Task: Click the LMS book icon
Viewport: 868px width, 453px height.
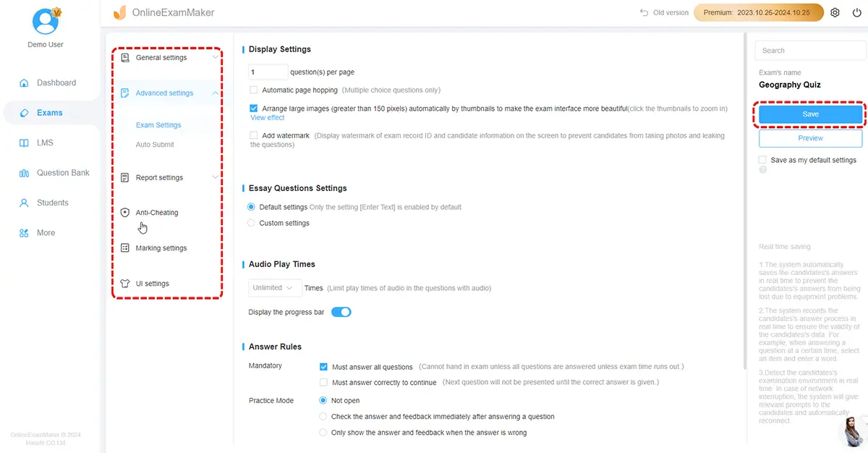Action: tap(24, 143)
